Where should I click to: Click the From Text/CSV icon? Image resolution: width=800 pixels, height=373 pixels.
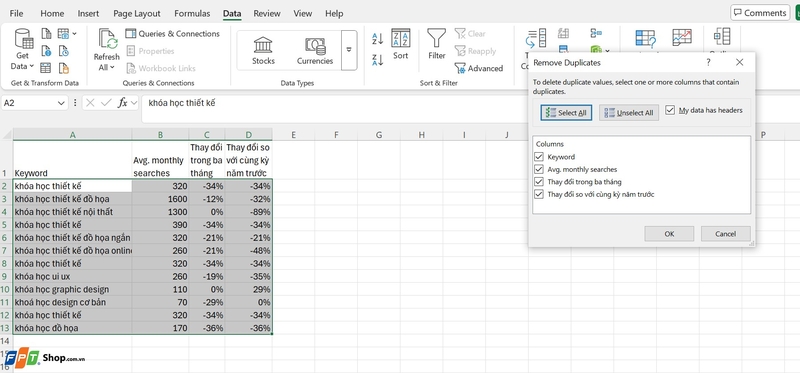tap(46, 34)
